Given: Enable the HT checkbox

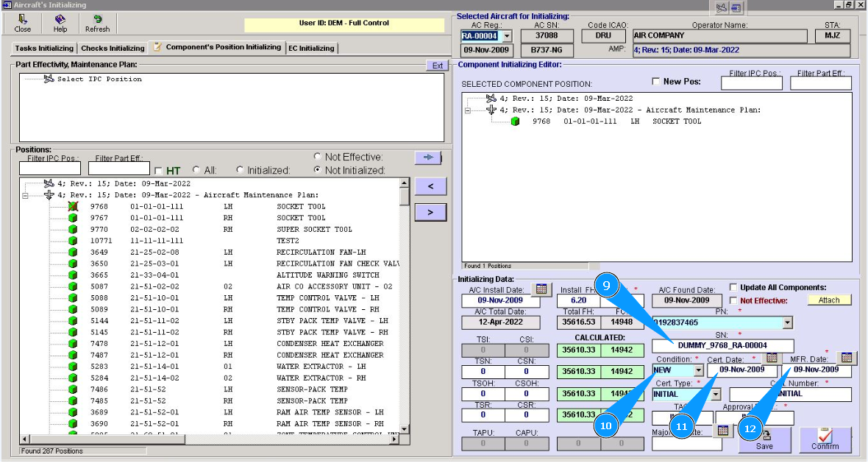Looking at the screenshot, I should coord(159,171).
